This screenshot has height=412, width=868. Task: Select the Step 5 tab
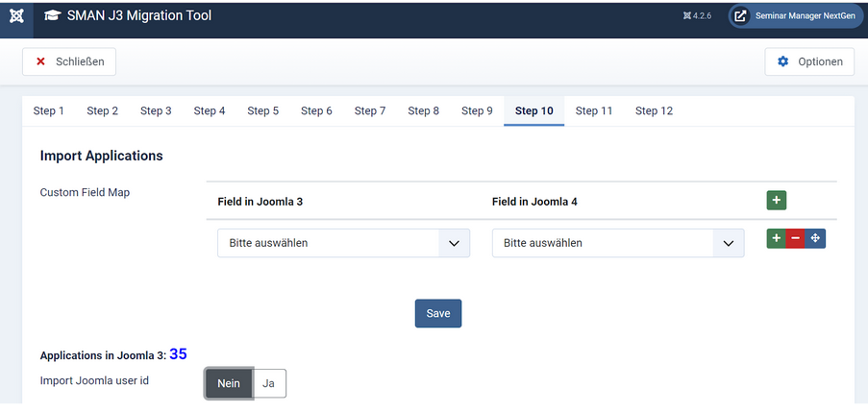pos(263,110)
